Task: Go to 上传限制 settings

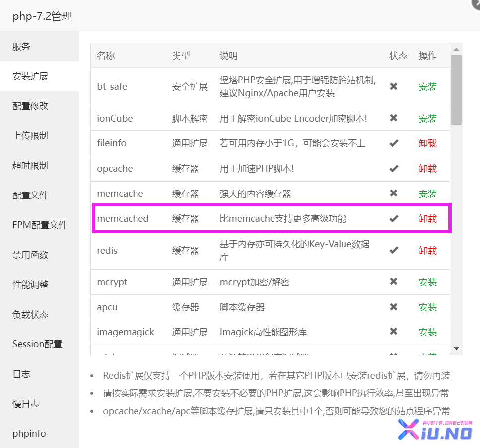Action: click(40, 135)
